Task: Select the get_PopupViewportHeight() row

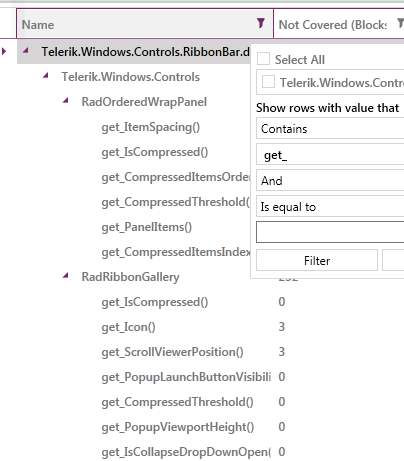Action: 178,427
